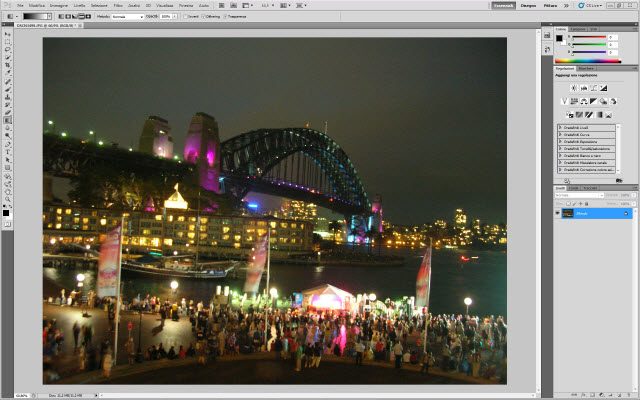Select the Lasso tool

click(7, 48)
